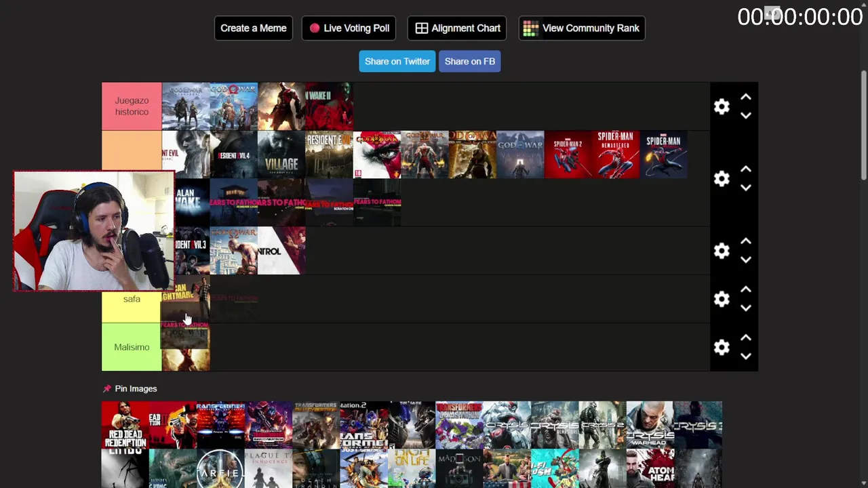The width and height of the screenshot is (868, 488).
Task: Open settings gear for the Malisimo tier
Action: [722, 347]
